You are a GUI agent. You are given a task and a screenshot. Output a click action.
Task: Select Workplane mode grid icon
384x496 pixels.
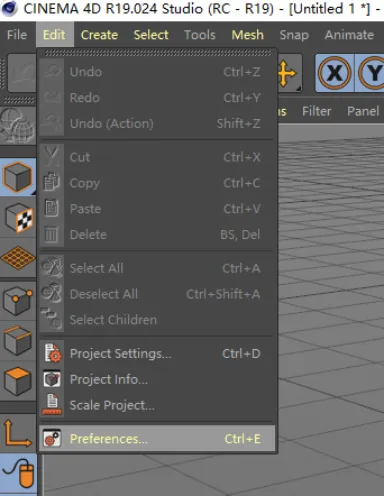pyautogui.click(x=18, y=257)
